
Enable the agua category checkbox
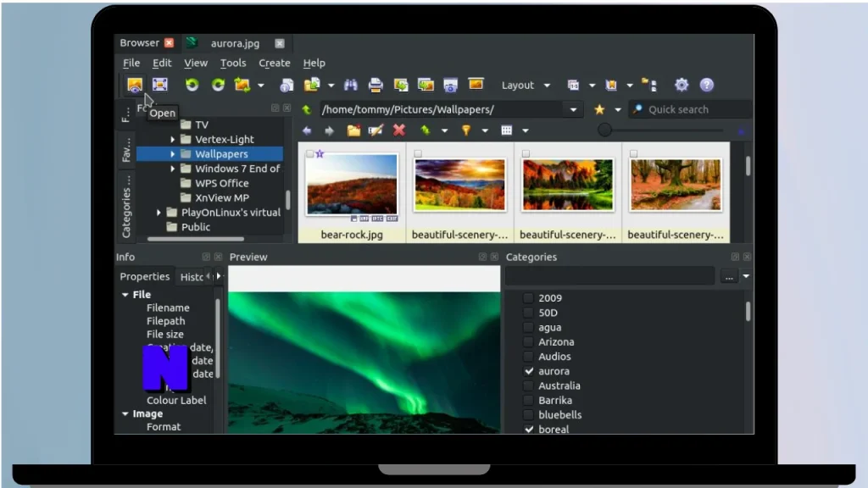pyautogui.click(x=529, y=328)
